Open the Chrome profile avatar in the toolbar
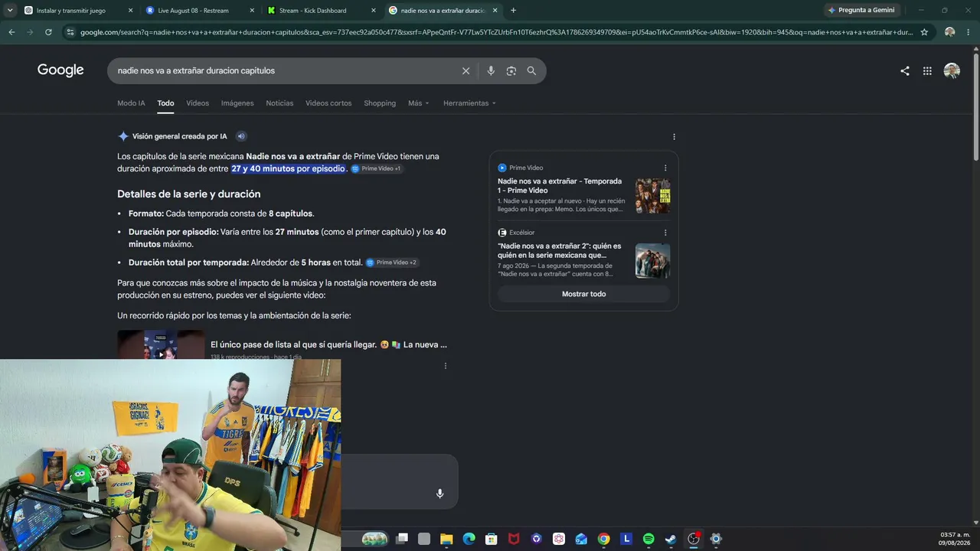Screen dimensions: 980x551 950,32
